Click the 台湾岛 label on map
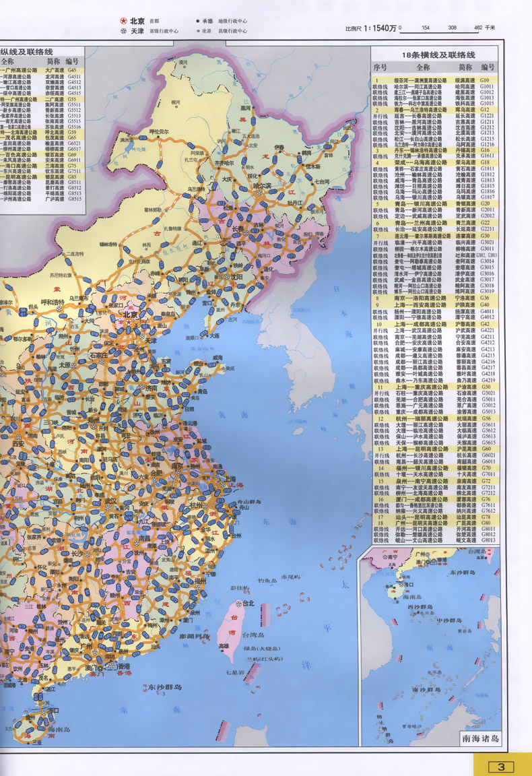Image resolution: width=532 pixels, height=776 pixels. click(x=253, y=635)
